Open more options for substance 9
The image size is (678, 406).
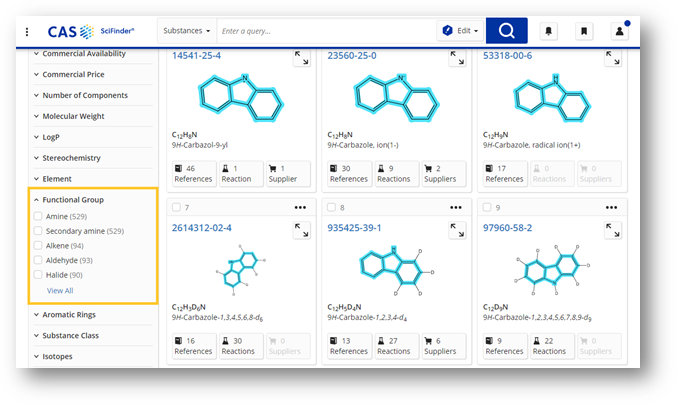[x=611, y=208]
